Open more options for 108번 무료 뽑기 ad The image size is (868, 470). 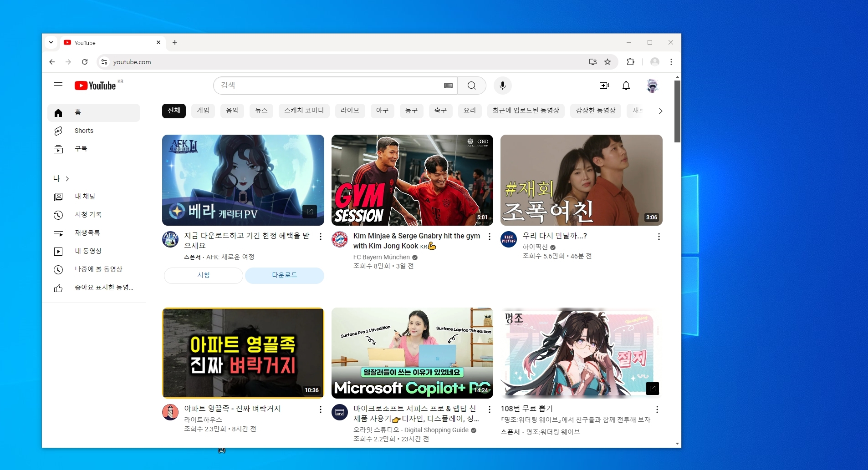(657, 409)
